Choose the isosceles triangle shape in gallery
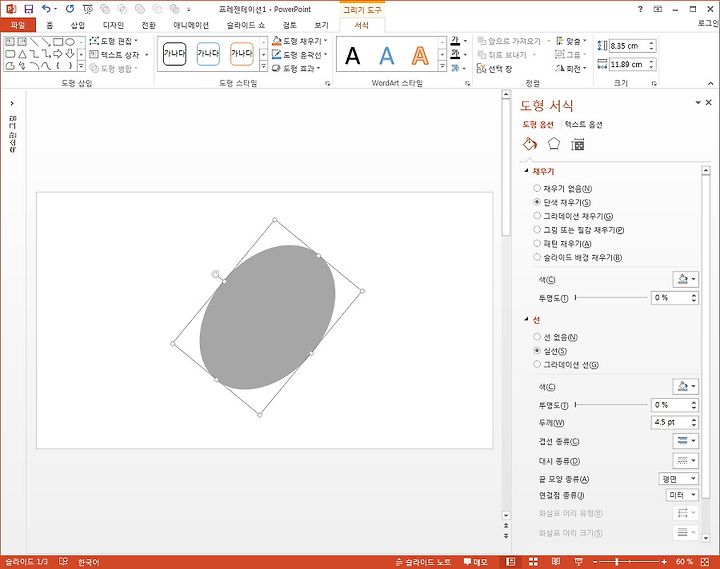This screenshot has width=720, height=569. click(22, 54)
